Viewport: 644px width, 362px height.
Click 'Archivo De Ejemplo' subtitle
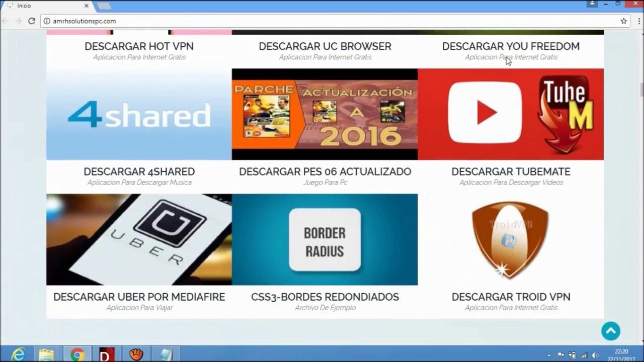pos(325,308)
